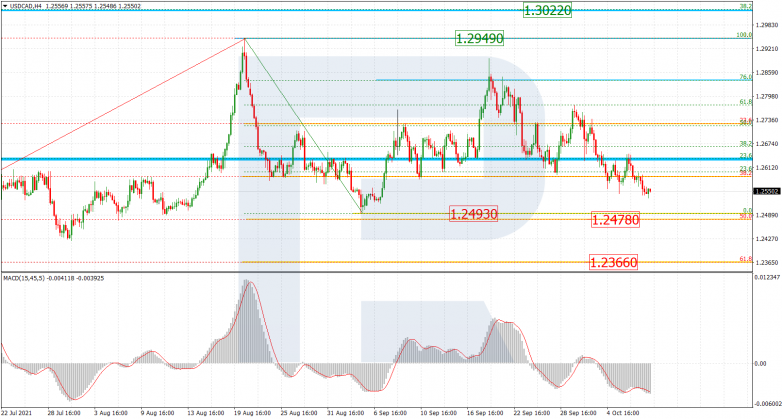The width and height of the screenshot is (782, 419).
Task: Select the MACD(15,45,5) indicator label
Action: [x=22, y=278]
